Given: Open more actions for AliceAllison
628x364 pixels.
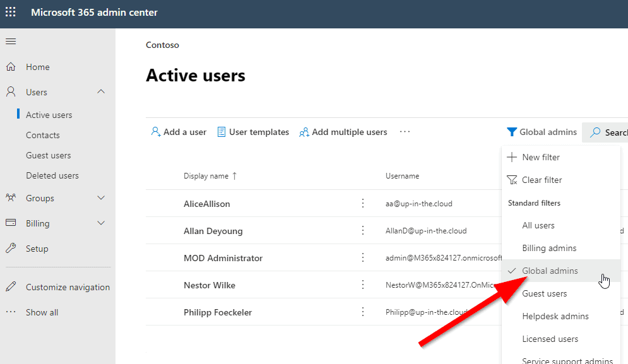Looking at the screenshot, I should (x=363, y=203).
